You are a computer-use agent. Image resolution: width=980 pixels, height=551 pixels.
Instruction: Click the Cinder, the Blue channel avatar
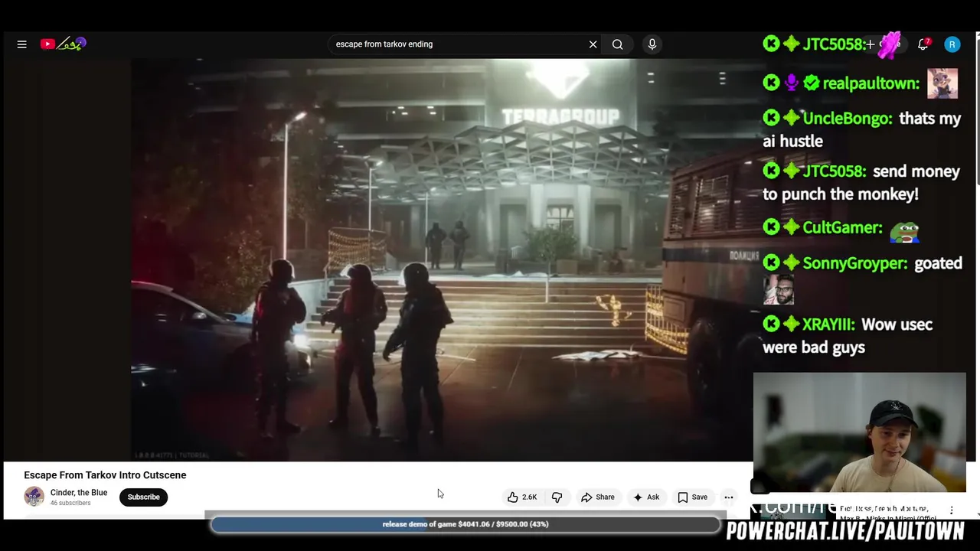[x=34, y=497]
